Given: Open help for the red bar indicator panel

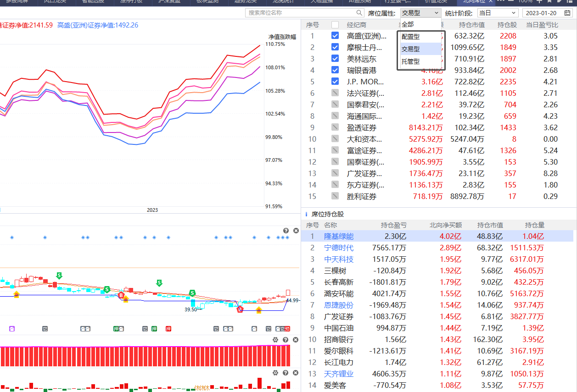Looking at the screenshot, I should click(x=286, y=340).
